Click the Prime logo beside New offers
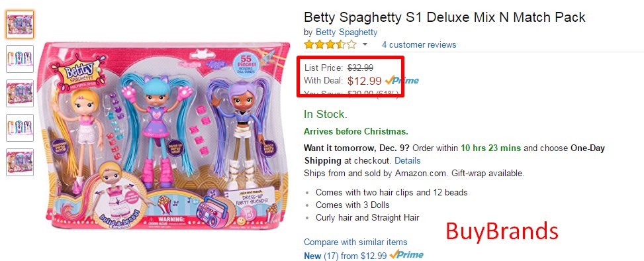The height and width of the screenshot is (261, 644). click(x=406, y=255)
